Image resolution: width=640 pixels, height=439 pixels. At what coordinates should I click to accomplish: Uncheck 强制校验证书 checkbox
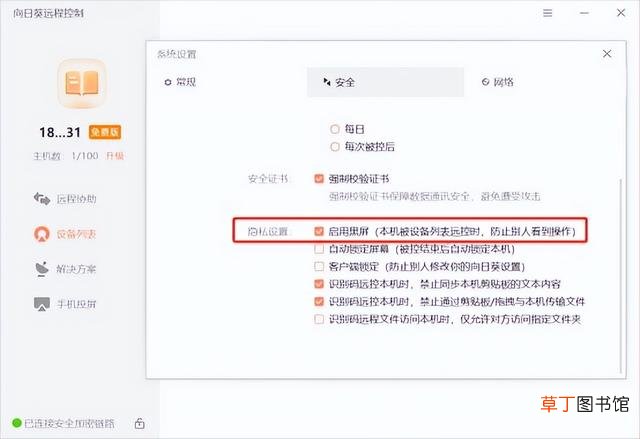coord(319,179)
